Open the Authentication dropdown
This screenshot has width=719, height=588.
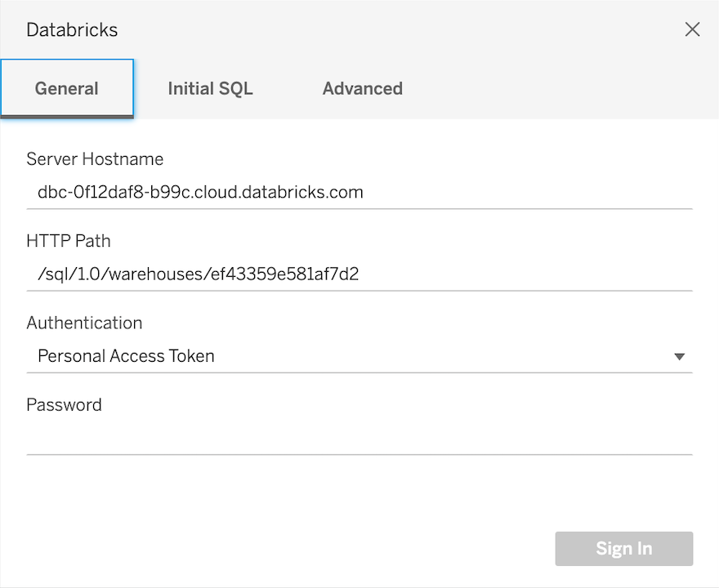[359, 356]
